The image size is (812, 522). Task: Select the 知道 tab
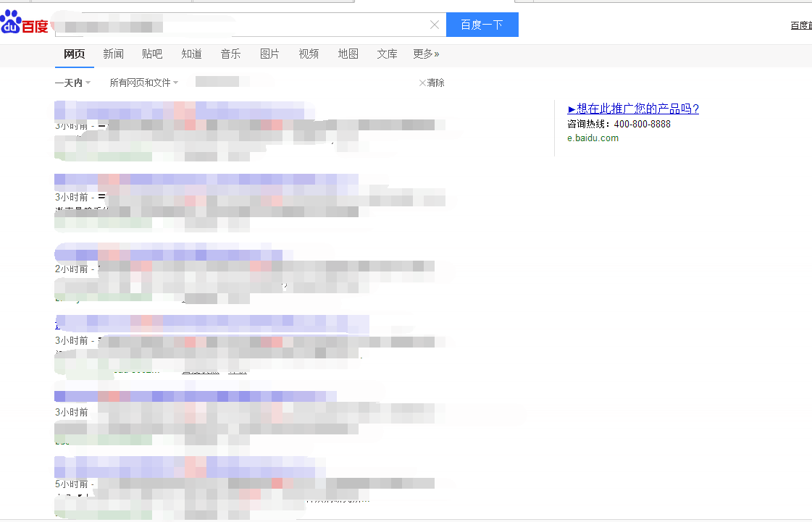[191, 54]
